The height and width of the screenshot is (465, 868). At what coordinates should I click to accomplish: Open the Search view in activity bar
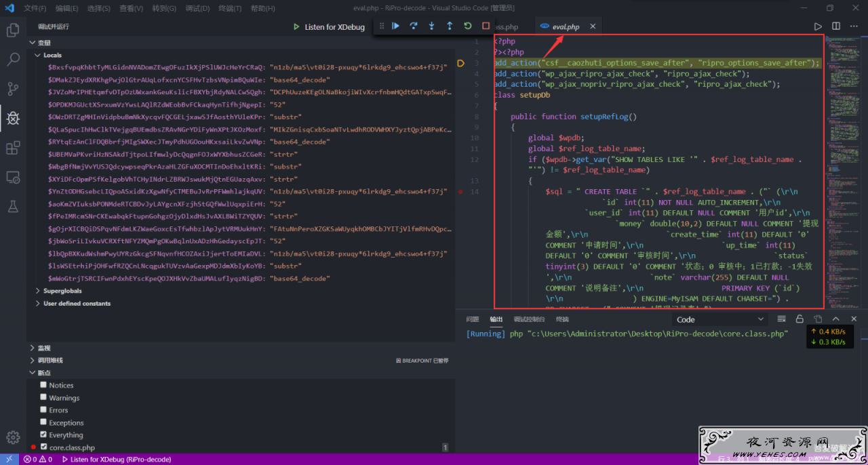point(12,60)
